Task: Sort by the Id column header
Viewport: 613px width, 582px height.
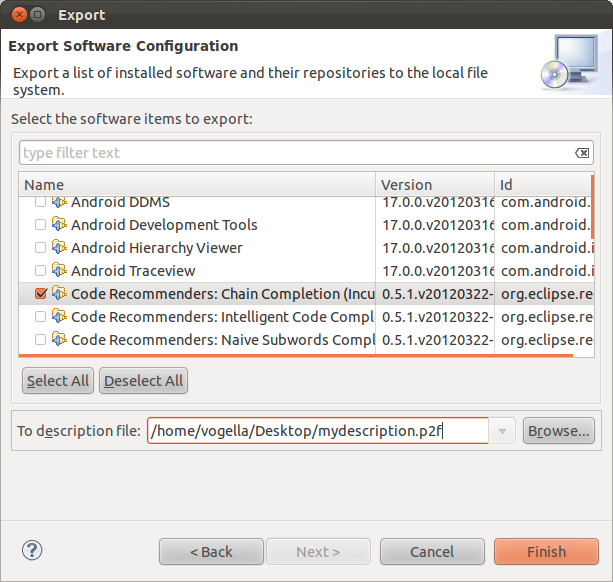Action: point(544,184)
